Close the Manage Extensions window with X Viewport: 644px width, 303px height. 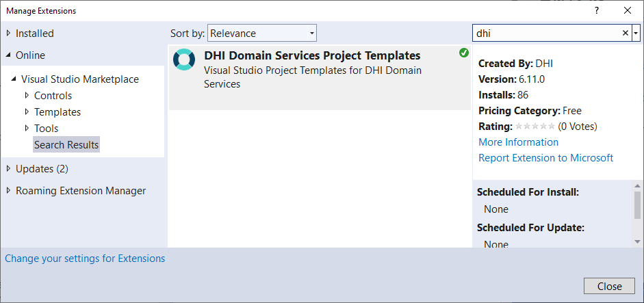627,11
